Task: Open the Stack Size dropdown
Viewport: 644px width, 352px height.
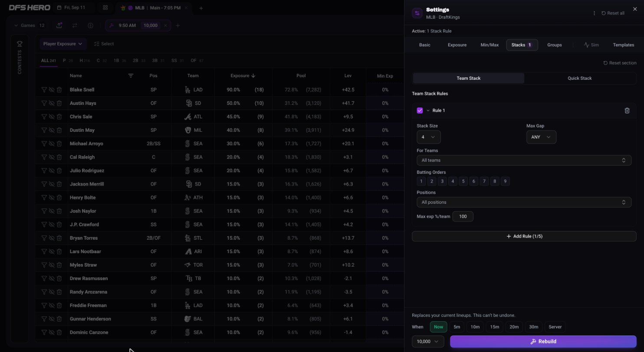Action: pos(428,137)
